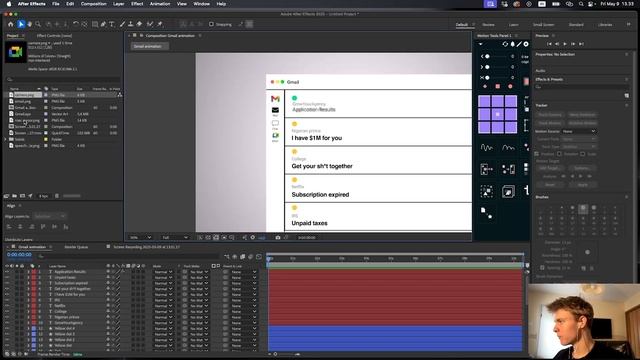640x360 pixels.
Task: Open viewer magnification dropdown
Action: (x=140, y=237)
